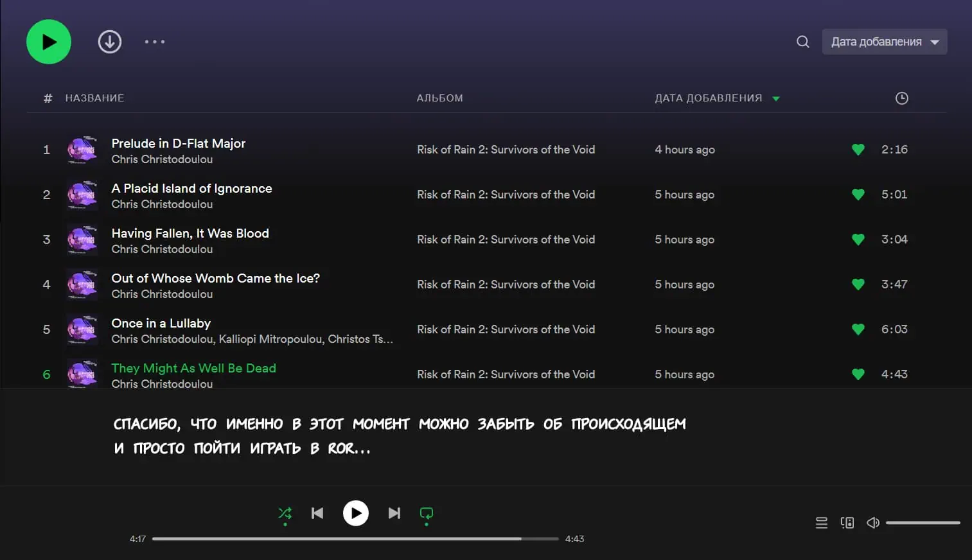The height and width of the screenshot is (560, 972).
Task: Sort tracks by НАЗВАНИЕ column
Action: tap(94, 98)
